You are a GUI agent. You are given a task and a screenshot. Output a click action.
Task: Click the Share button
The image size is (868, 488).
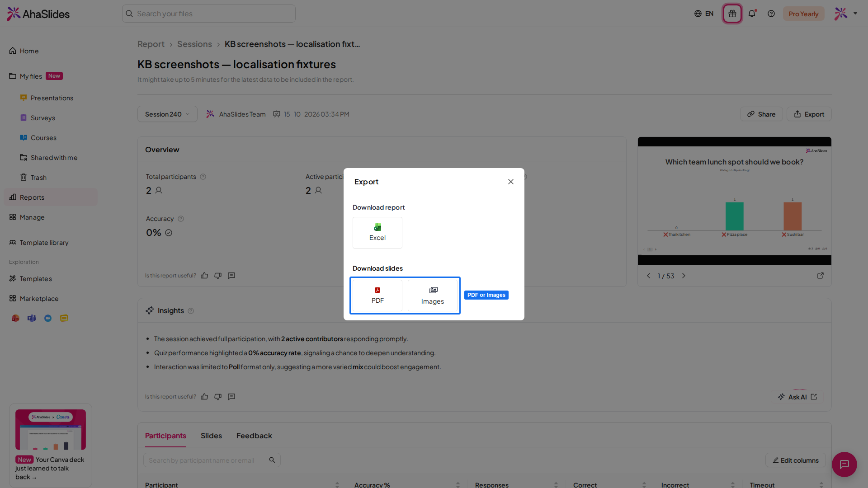coord(761,114)
